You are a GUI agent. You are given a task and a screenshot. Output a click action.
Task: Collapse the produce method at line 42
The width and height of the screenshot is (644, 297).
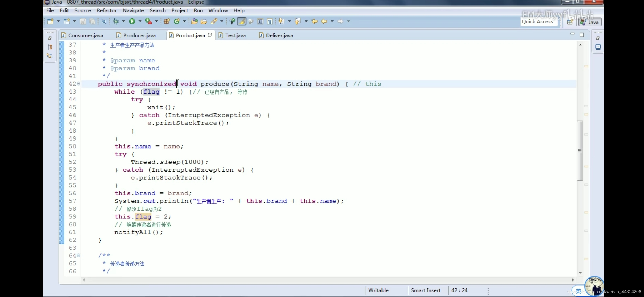[78, 84]
